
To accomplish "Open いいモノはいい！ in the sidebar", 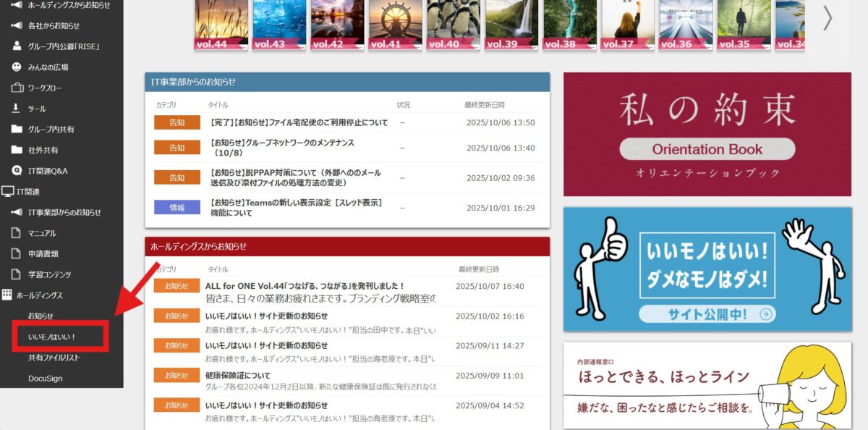I will pos(52,337).
